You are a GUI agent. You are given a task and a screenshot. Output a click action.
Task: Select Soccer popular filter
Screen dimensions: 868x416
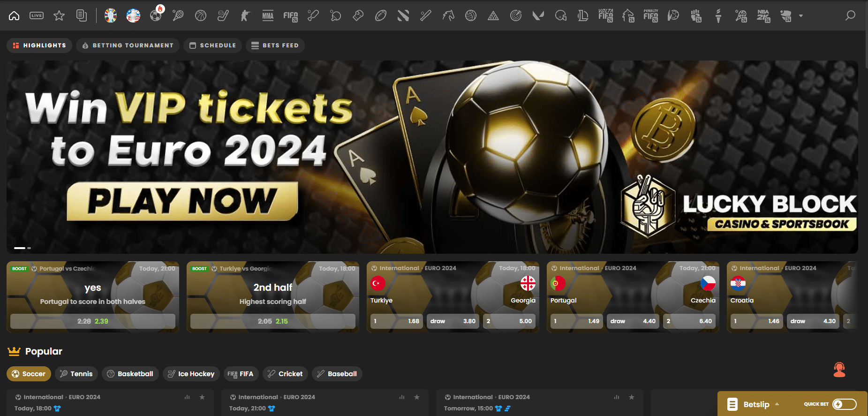(x=29, y=374)
